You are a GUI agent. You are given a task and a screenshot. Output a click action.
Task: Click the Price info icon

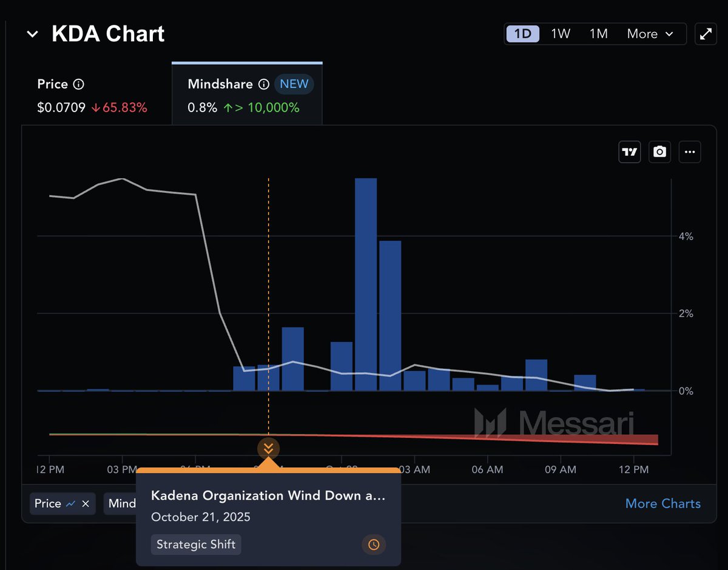coord(78,84)
